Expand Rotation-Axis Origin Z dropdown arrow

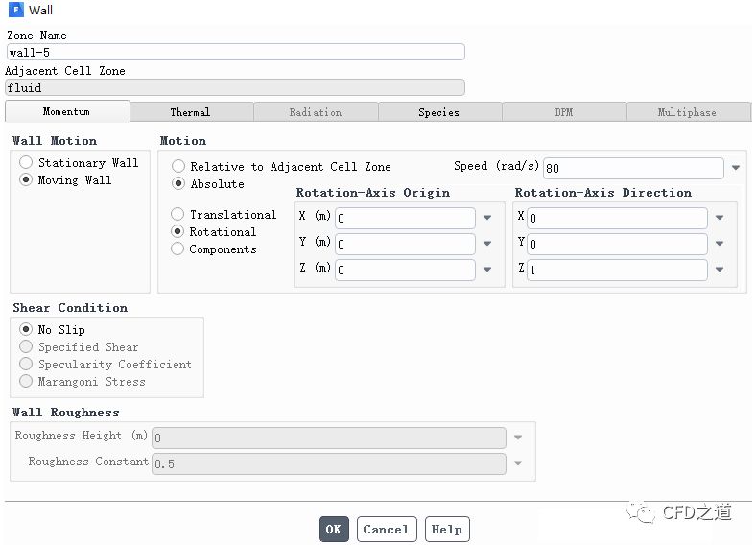487,271
